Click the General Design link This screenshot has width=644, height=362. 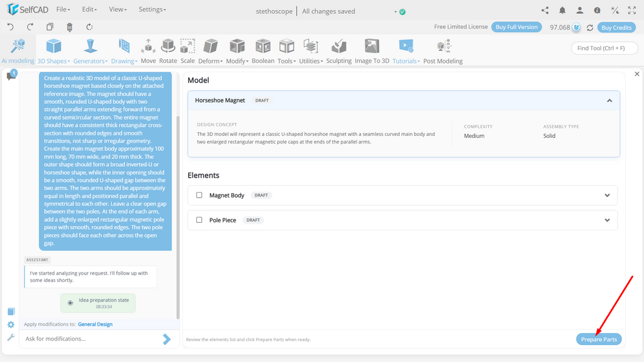(x=96, y=324)
